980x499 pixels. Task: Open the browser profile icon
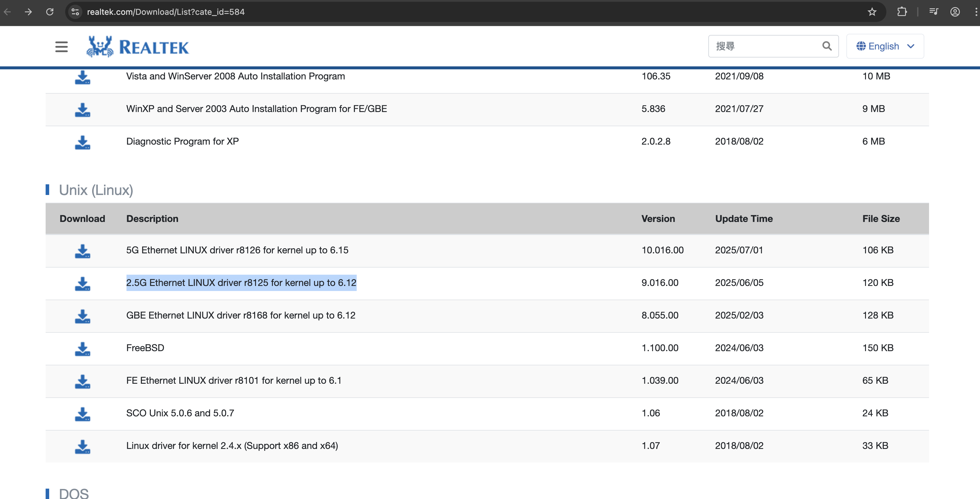click(955, 12)
